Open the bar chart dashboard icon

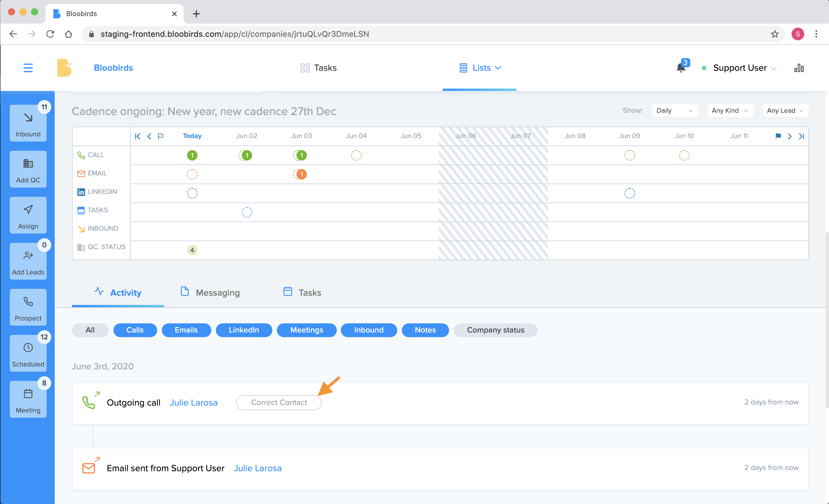point(799,68)
